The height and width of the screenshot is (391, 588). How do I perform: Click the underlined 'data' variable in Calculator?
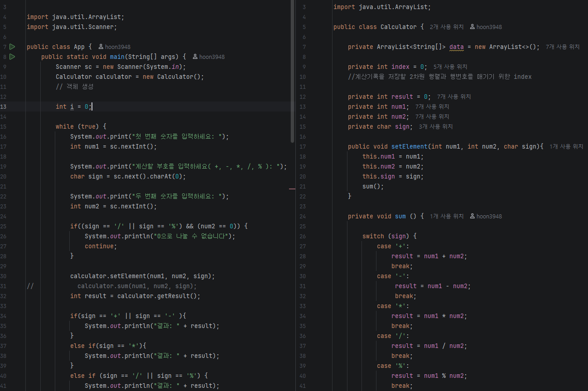[457, 47]
